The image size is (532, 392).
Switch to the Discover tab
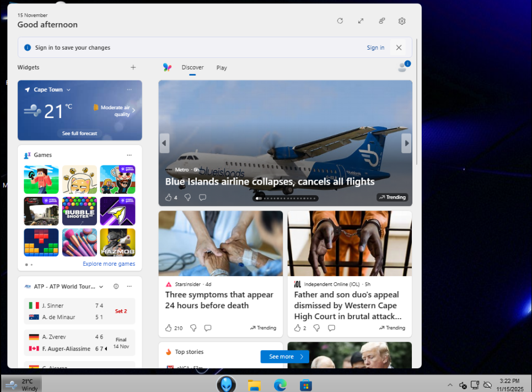[x=192, y=67]
